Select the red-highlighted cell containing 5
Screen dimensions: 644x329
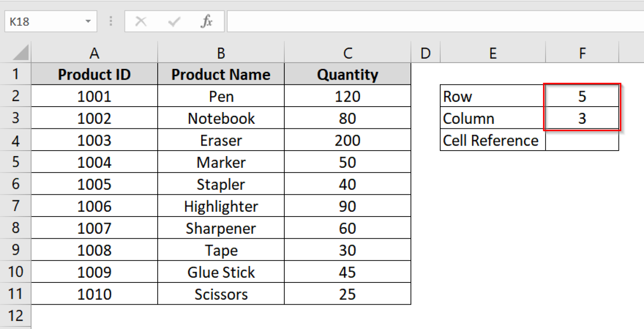pos(582,96)
